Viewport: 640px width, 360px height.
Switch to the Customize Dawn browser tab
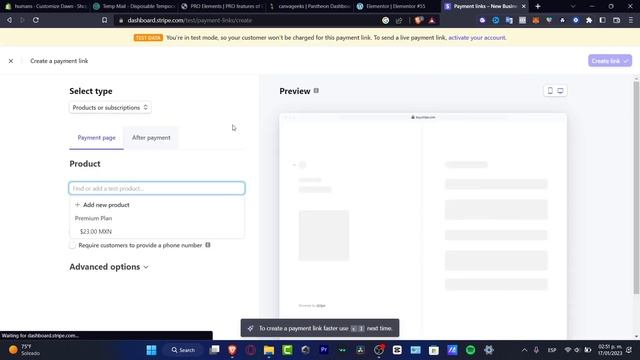[x=46, y=6]
